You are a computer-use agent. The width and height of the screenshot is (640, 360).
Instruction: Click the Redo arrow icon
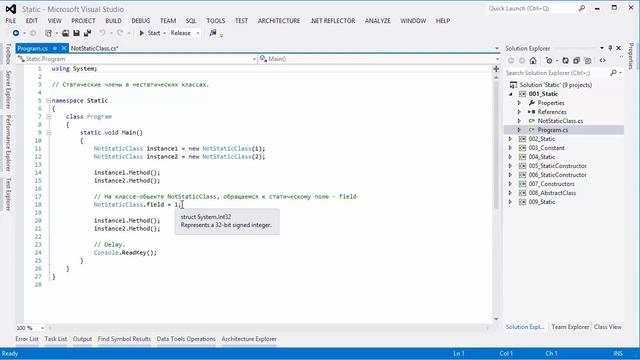click(120, 33)
